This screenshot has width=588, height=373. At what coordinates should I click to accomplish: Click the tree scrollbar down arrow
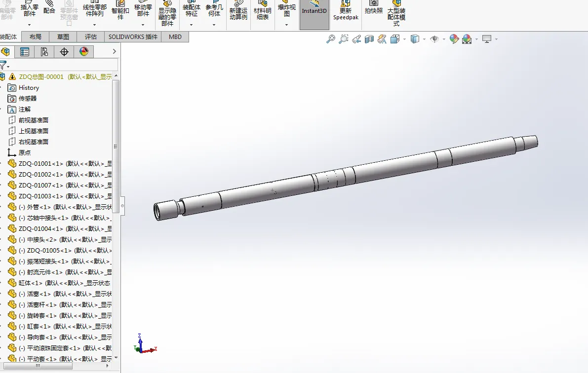pos(116,358)
